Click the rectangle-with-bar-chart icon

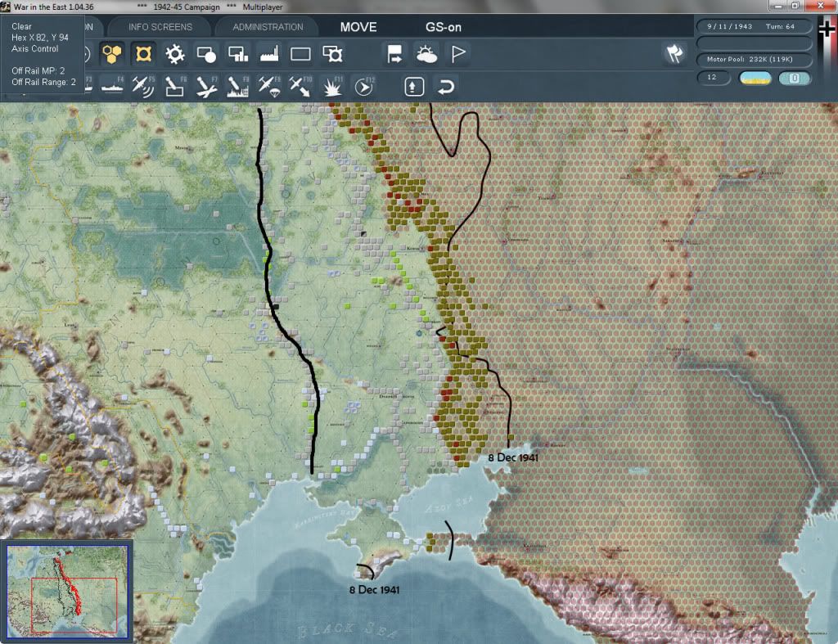click(x=238, y=54)
